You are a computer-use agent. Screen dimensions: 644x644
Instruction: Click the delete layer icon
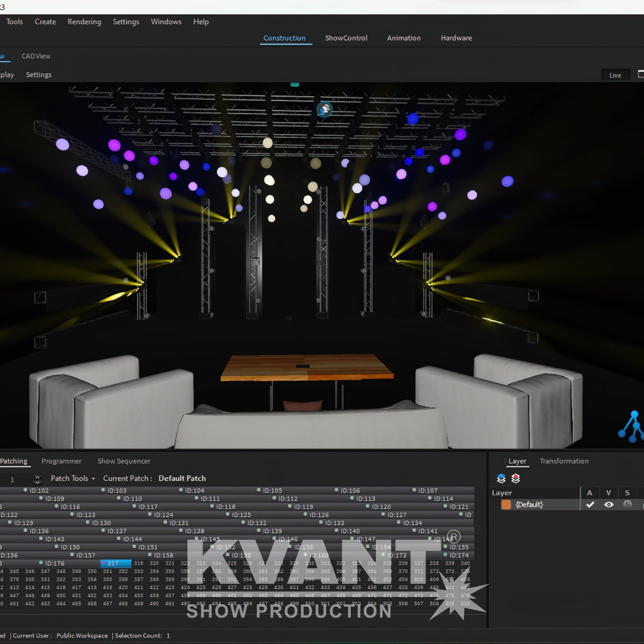point(516,478)
